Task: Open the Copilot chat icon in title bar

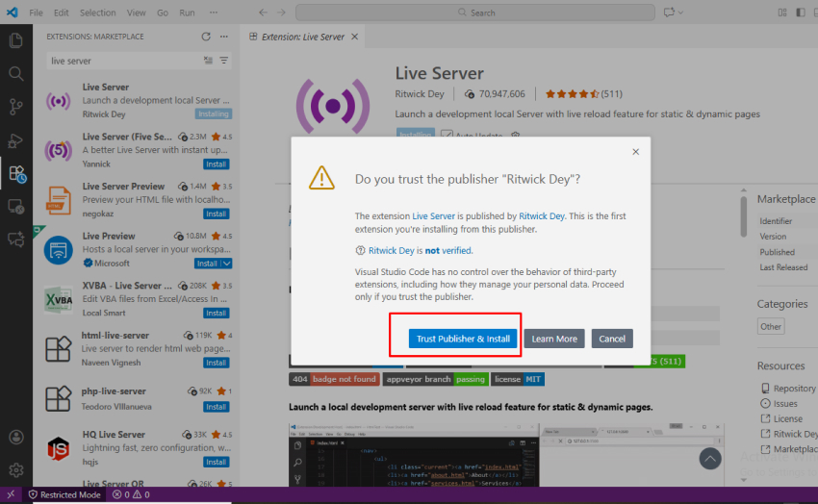Action: pos(669,13)
